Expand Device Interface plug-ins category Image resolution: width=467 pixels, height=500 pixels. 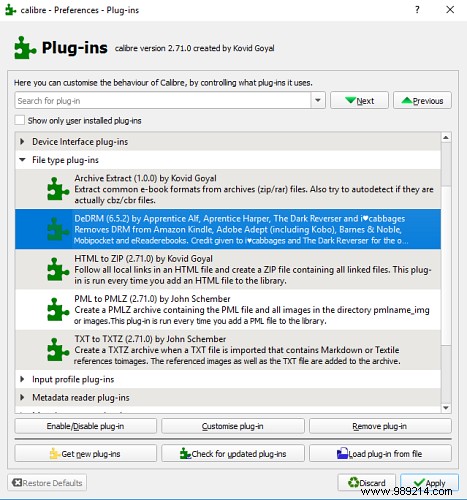22,142
